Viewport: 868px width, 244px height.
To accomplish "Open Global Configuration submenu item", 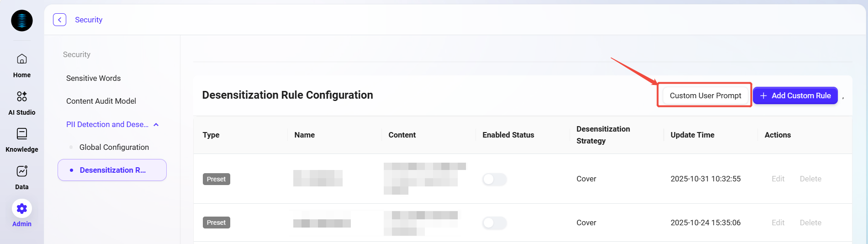I will click(114, 147).
